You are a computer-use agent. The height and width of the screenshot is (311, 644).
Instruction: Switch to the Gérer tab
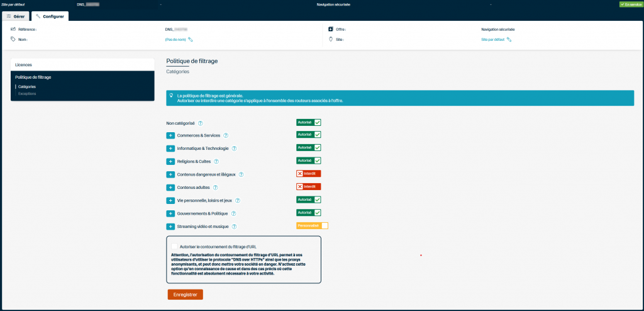tap(16, 16)
